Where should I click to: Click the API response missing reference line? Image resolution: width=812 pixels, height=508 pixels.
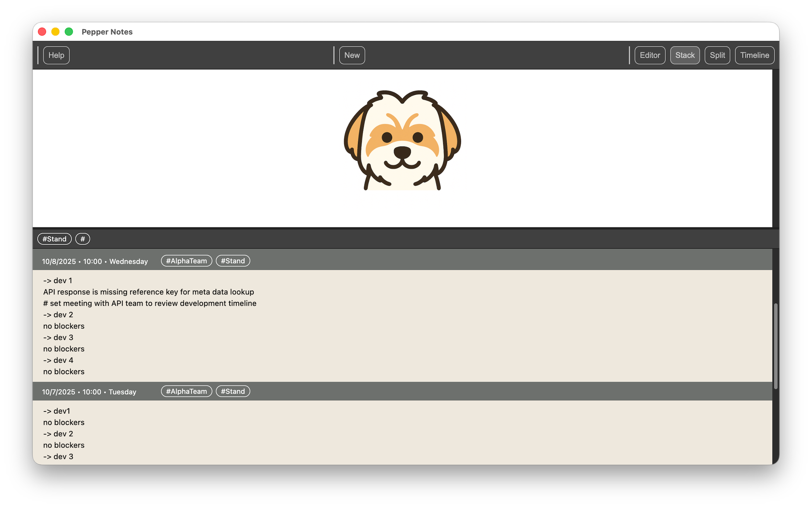[x=148, y=292]
